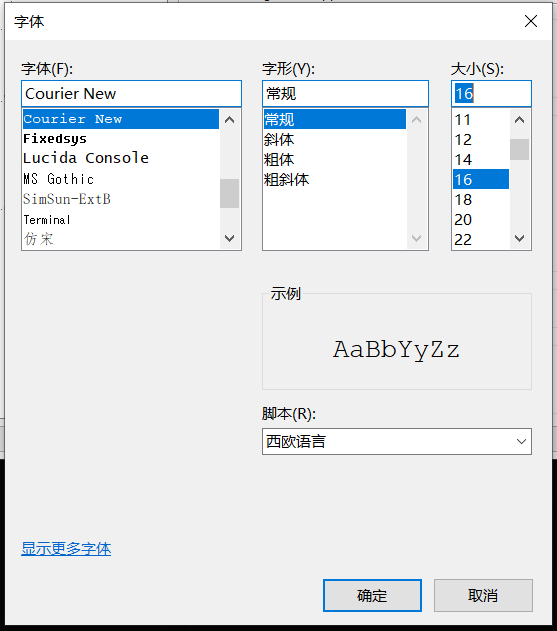Close the 字体 dialog with the X
The width and height of the screenshot is (557, 631).
[x=531, y=21]
